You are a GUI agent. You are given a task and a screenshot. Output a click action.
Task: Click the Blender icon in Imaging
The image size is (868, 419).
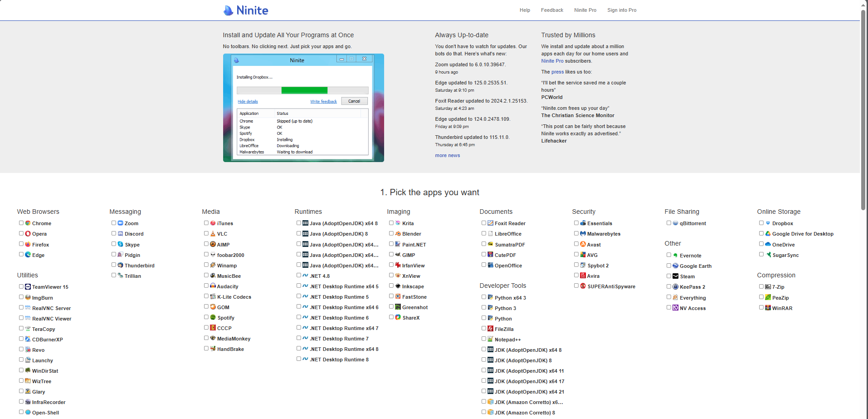[x=398, y=234]
